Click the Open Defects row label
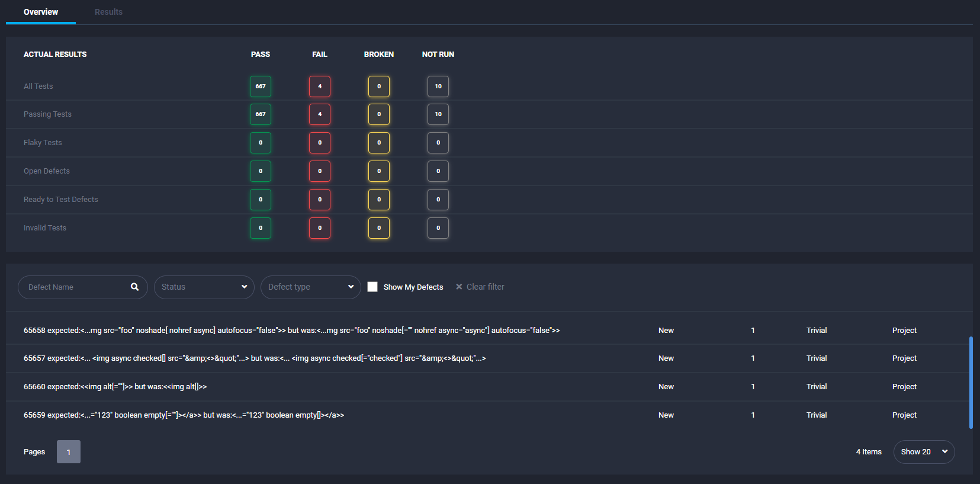980x484 pixels. pos(47,171)
